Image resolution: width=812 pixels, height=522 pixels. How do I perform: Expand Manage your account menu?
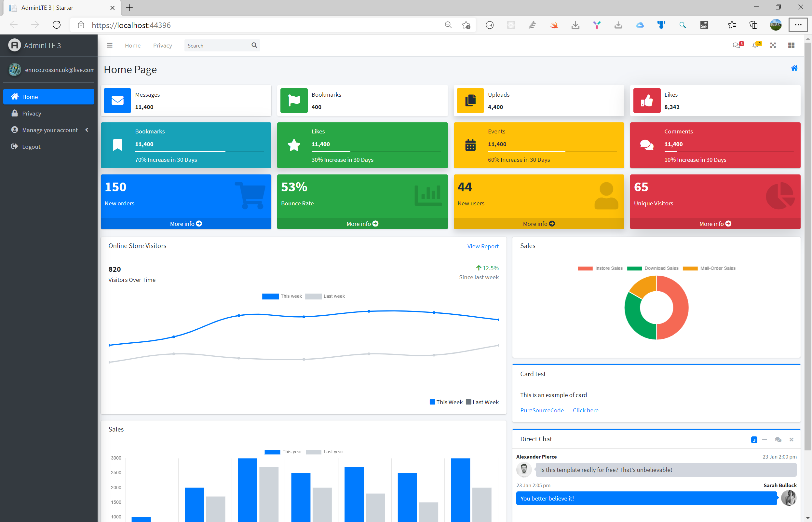(50, 130)
